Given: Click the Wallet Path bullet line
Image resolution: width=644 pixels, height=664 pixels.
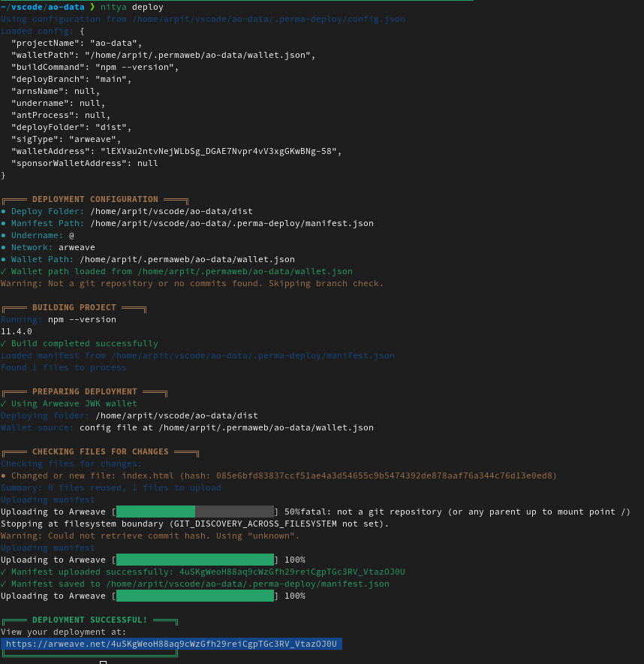Looking at the screenshot, I should (x=148, y=259).
